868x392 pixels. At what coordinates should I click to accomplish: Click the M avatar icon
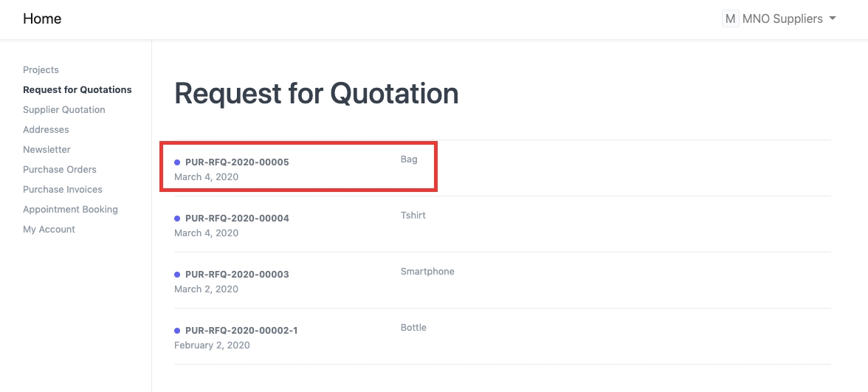730,18
